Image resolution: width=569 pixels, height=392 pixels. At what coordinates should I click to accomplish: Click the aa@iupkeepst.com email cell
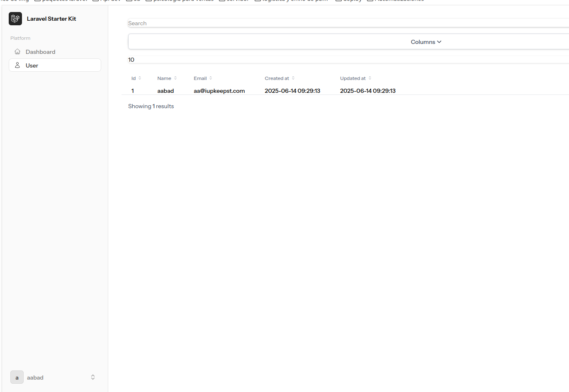click(219, 91)
